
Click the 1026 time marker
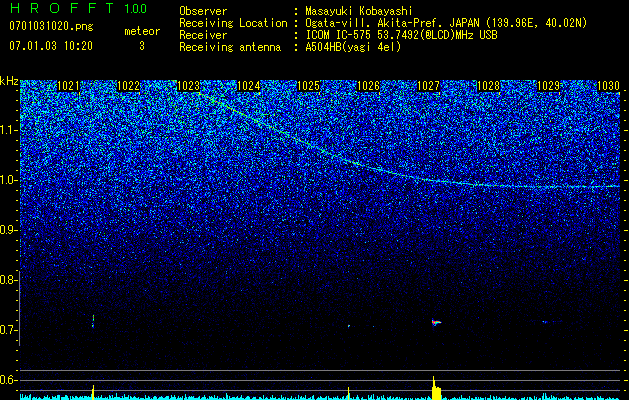coord(368,86)
